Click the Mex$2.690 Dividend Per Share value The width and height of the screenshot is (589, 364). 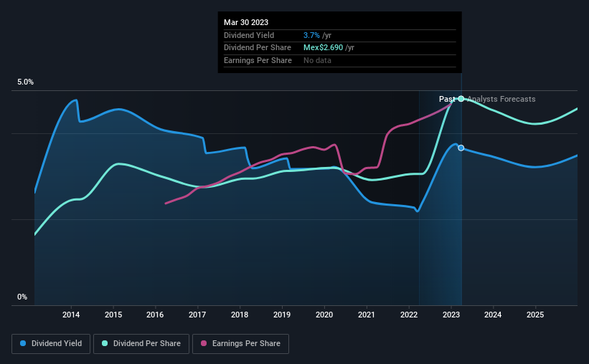[x=323, y=48]
